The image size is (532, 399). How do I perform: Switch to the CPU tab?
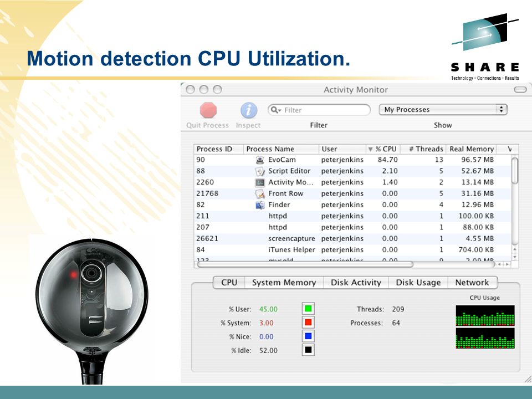[x=229, y=283]
